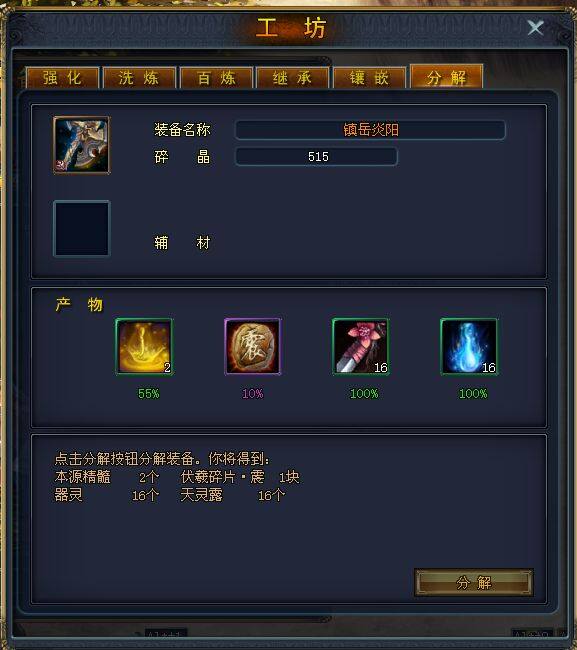Screen dimensions: 577x650
Task: Click the 产物 section heading
Action: (x=79, y=304)
